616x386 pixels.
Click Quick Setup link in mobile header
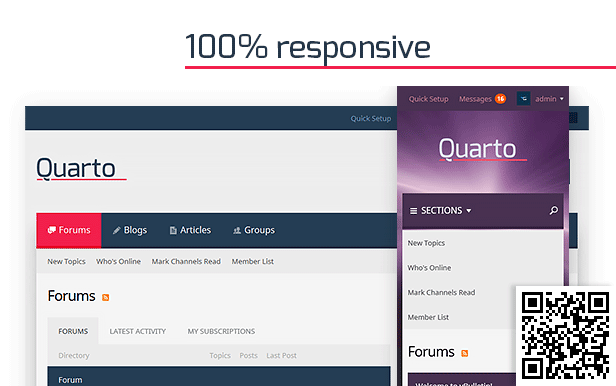pyautogui.click(x=428, y=99)
